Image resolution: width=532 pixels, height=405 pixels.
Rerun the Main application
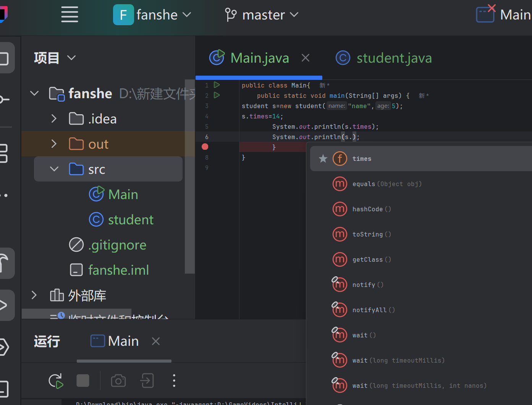pos(56,381)
